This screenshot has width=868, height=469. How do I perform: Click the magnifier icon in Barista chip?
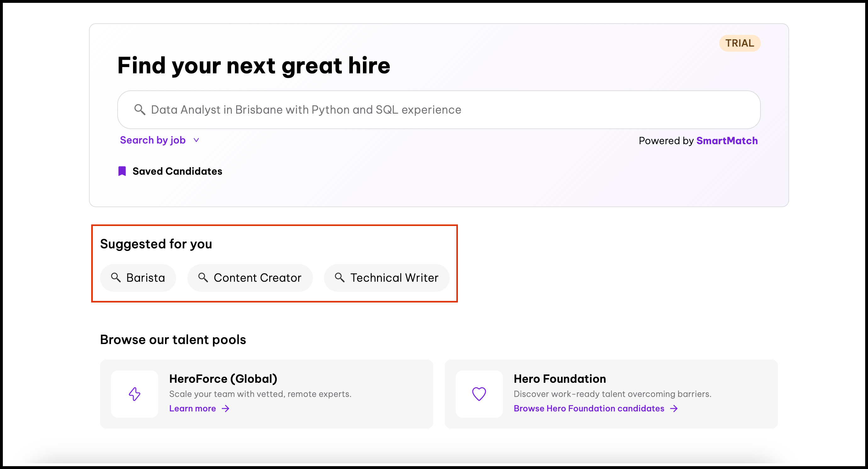pyautogui.click(x=116, y=278)
